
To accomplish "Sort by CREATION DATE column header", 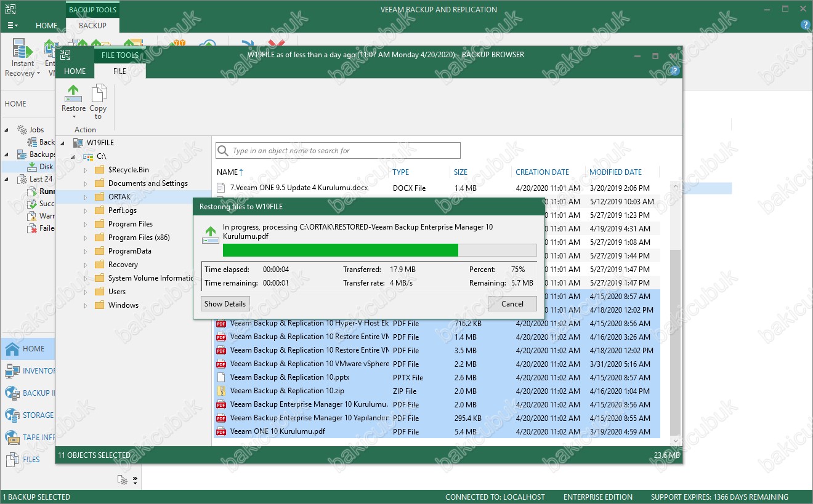I will [x=542, y=172].
